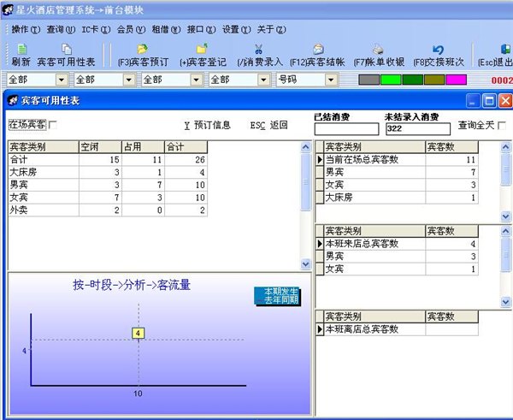Open the 会员(V) menu
This screenshot has height=420, width=513.
coord(131,29)
